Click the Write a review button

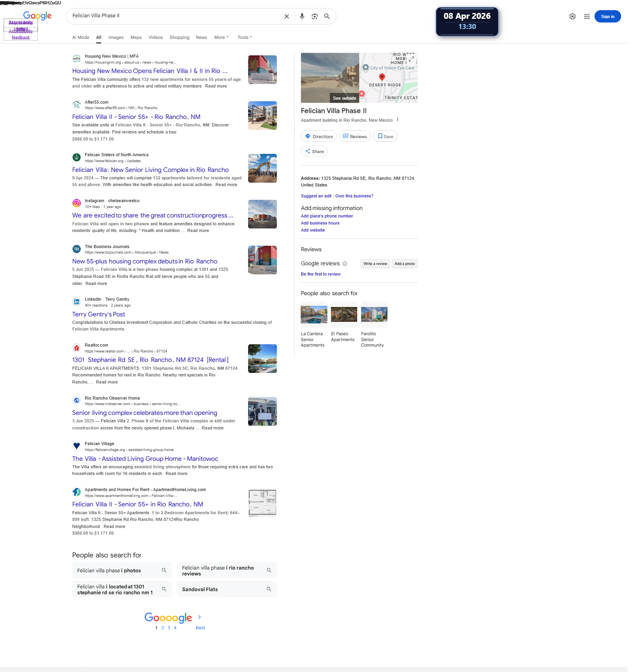375,264
